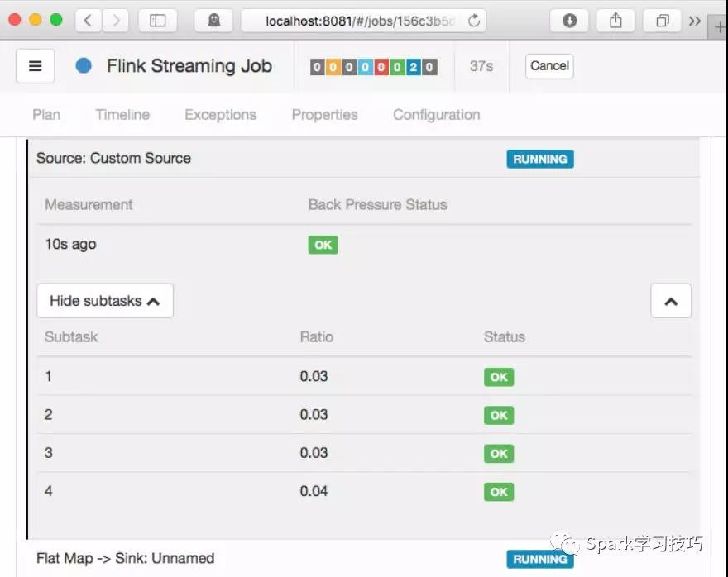Go forward with browser forward arrow
This screenshot has width=728, height=577.
[116, 21]
